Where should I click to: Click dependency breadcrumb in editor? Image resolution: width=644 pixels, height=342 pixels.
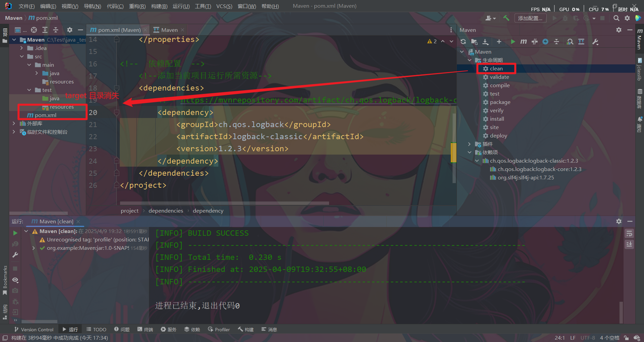click(208, 211)
